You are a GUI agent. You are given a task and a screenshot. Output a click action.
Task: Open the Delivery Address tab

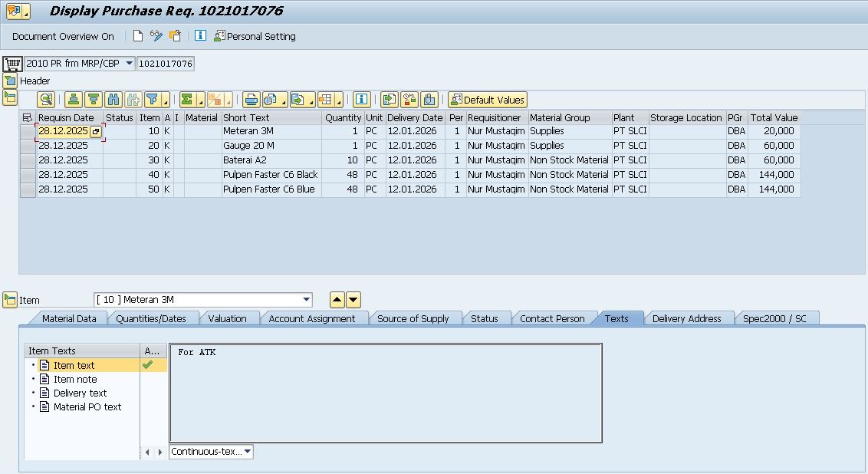pyautogui.click(x=686, y=318)
